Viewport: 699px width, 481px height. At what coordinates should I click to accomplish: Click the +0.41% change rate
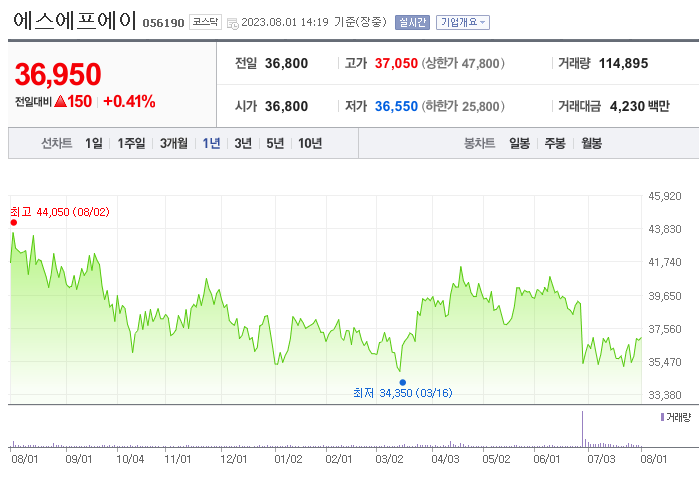pyautogui.click(x=129, y=102)
